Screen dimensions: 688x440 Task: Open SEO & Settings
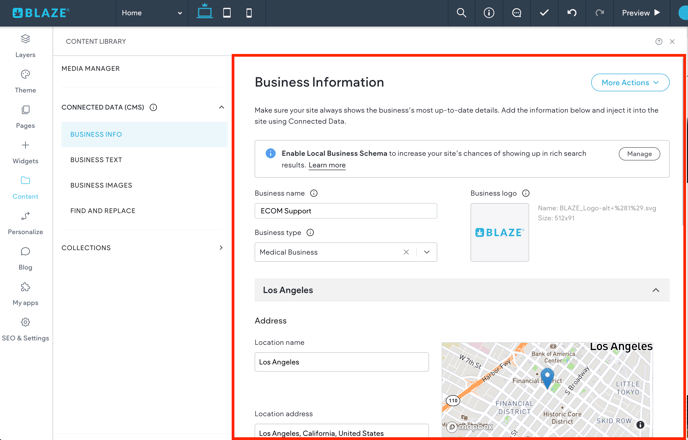(25, 329)
